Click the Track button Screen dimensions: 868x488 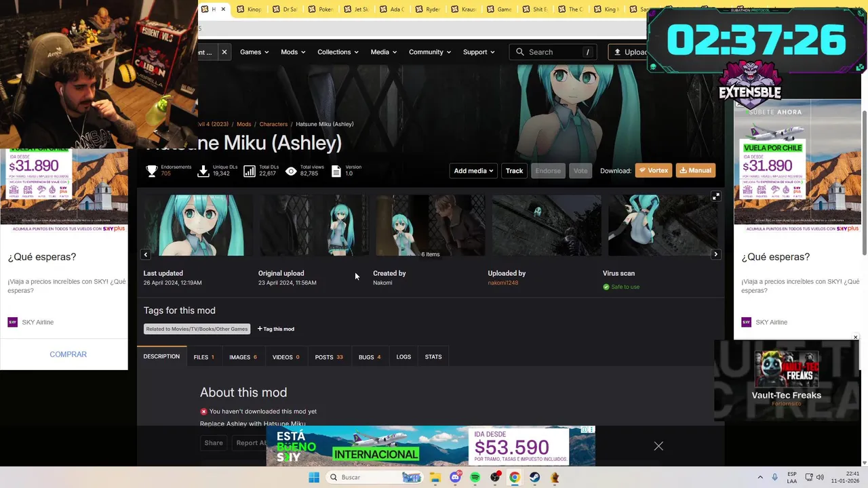514,171
